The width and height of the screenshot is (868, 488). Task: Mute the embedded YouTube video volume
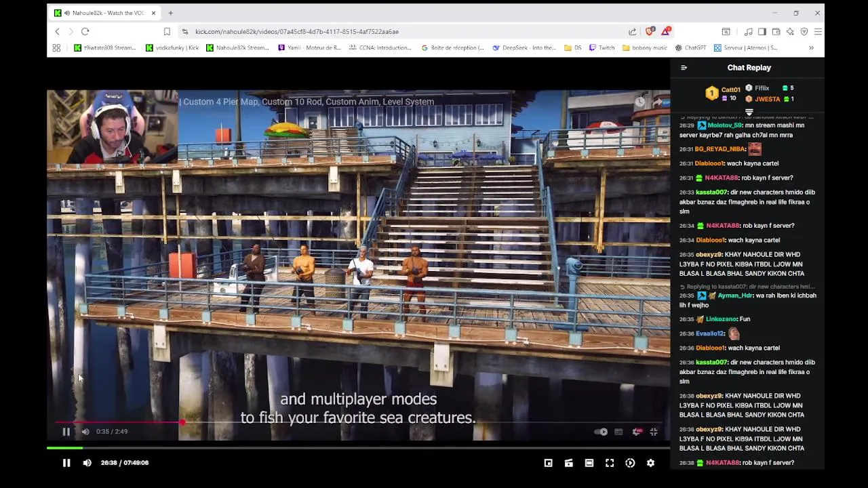pos(85,432)
